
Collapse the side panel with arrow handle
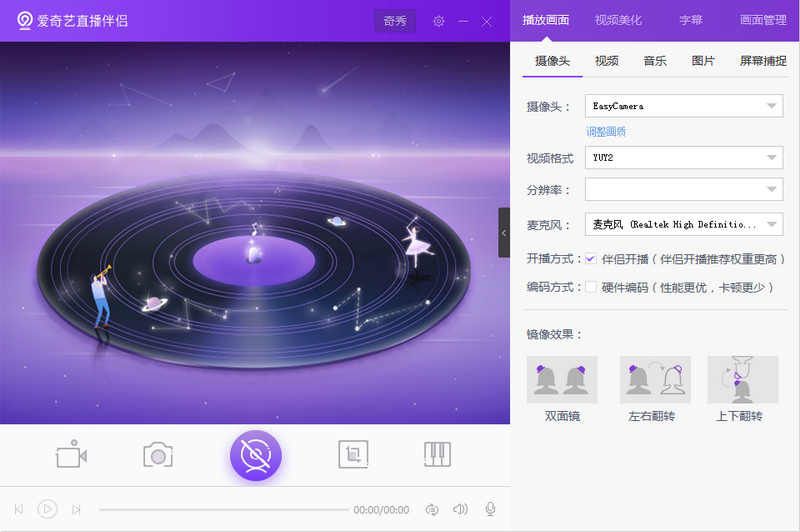[x=504, y=233]
